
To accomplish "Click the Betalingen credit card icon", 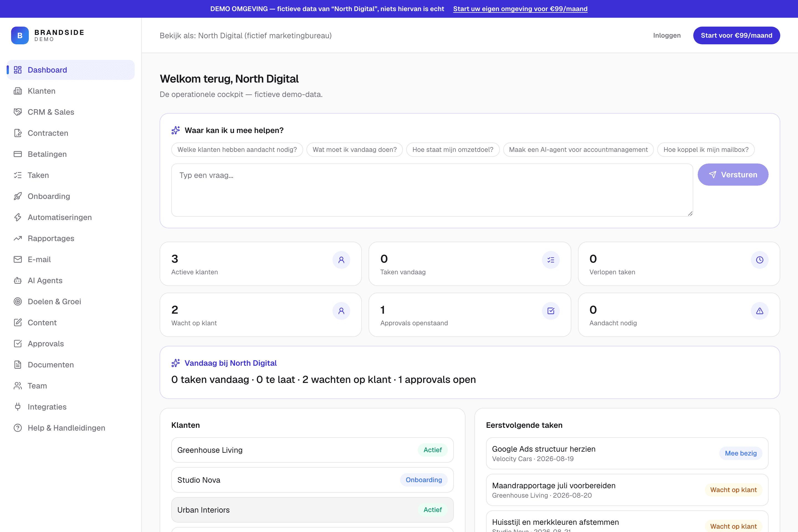I will pyautogui.click(x=18, y=154).
